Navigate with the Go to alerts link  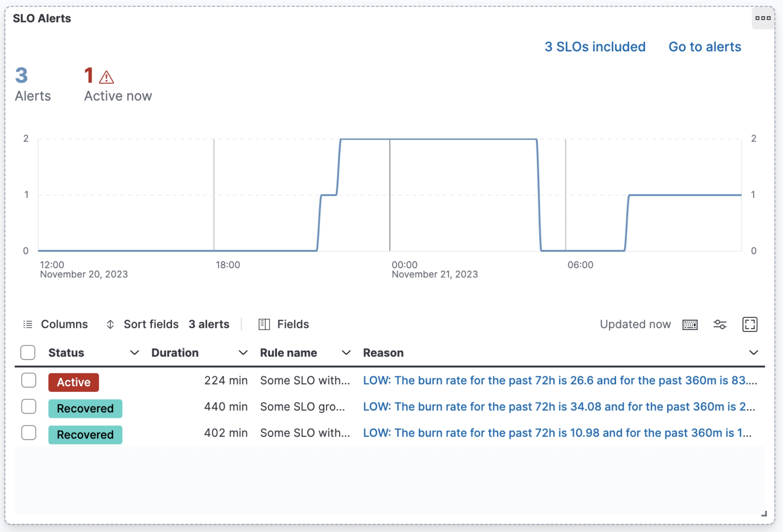pos(704,47)
